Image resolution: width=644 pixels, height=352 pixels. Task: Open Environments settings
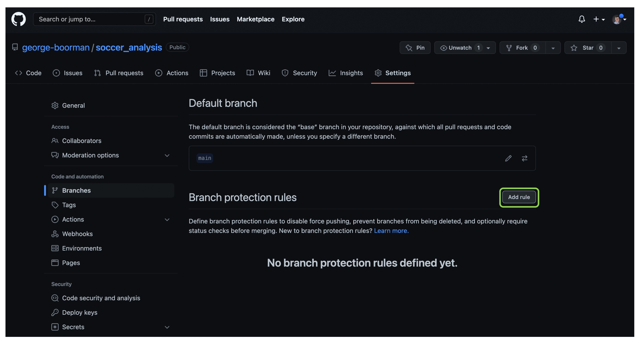click(111, 249)
